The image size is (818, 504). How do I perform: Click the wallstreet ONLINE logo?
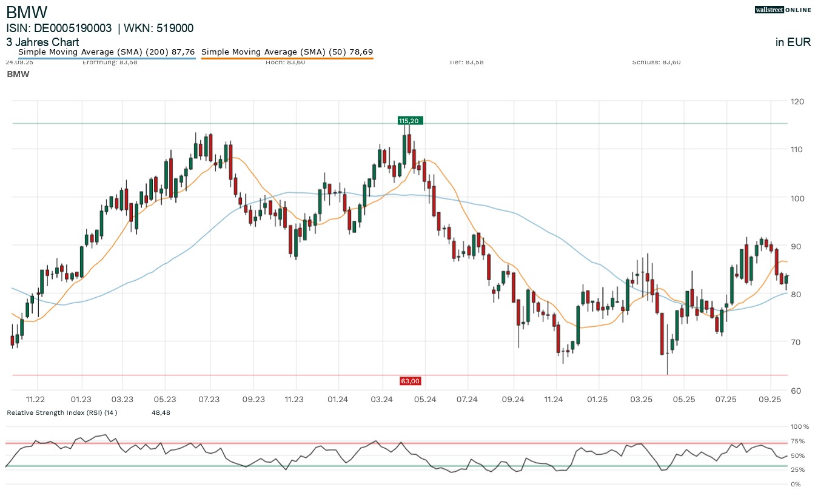(783, 10)
